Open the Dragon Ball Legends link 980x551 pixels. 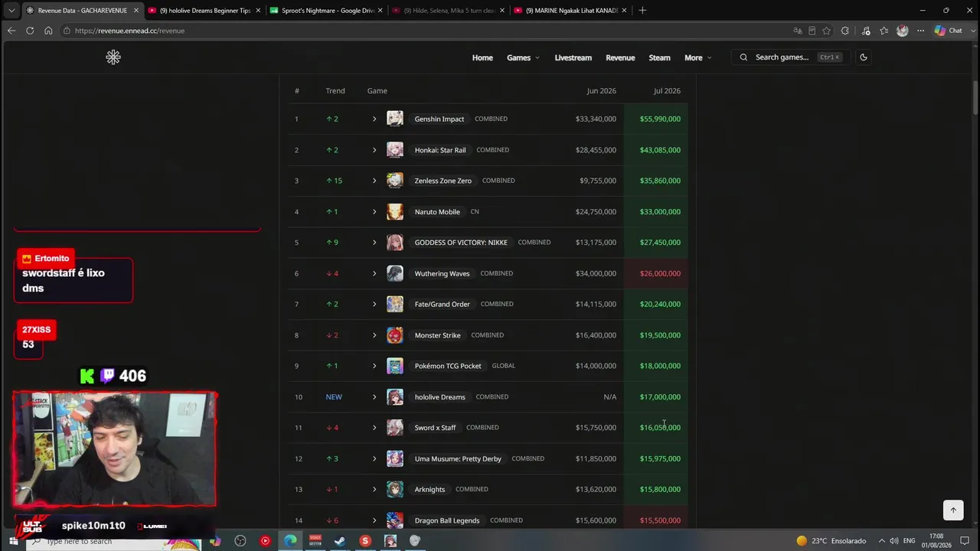(447, 520)
